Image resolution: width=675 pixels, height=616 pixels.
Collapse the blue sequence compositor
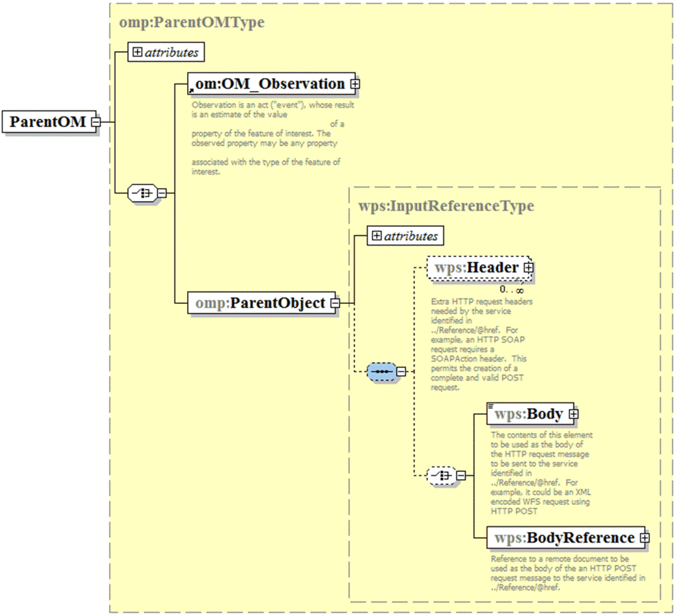pyautogui.click(x=401, y=371)
